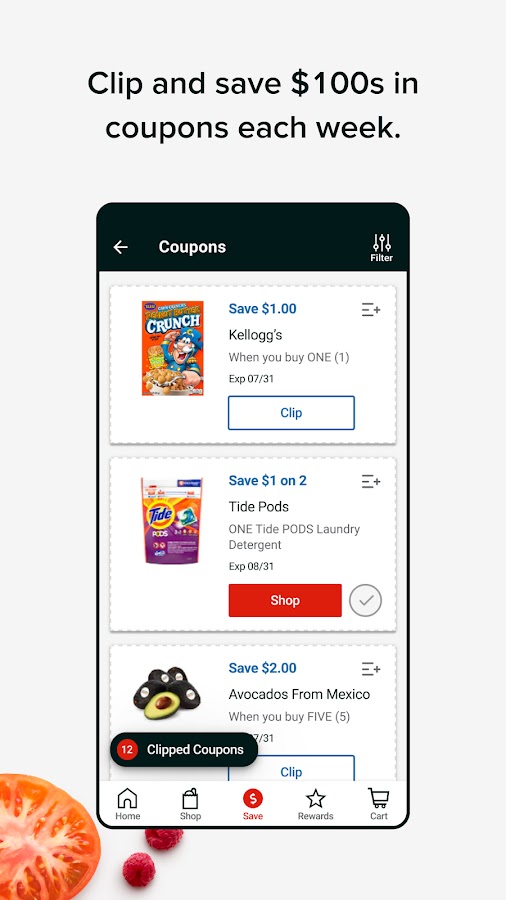This screenshot has width=506, height=900.
Task: Add Kellogg's coupon to list icon
Action: pyautogui.click(x=371, y=310)
